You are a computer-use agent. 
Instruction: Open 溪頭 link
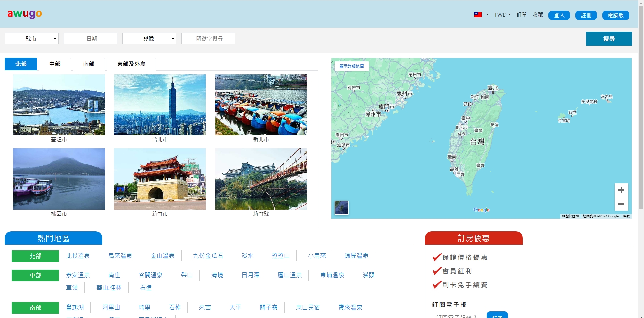(369, 275)
